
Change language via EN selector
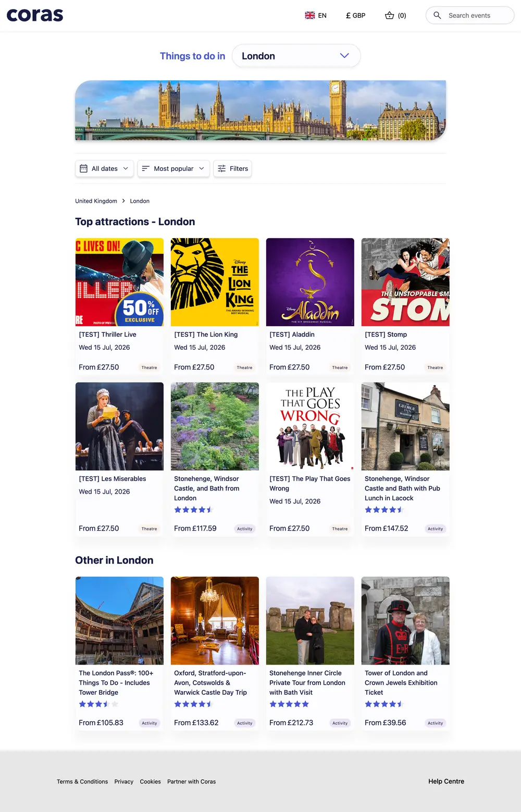point(316,16)
